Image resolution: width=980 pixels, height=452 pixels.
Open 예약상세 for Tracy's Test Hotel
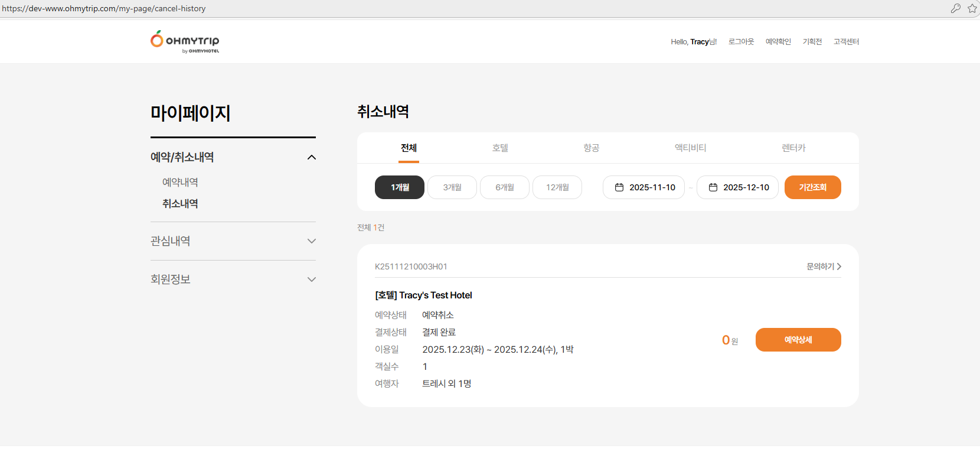(x=798, y=340)
